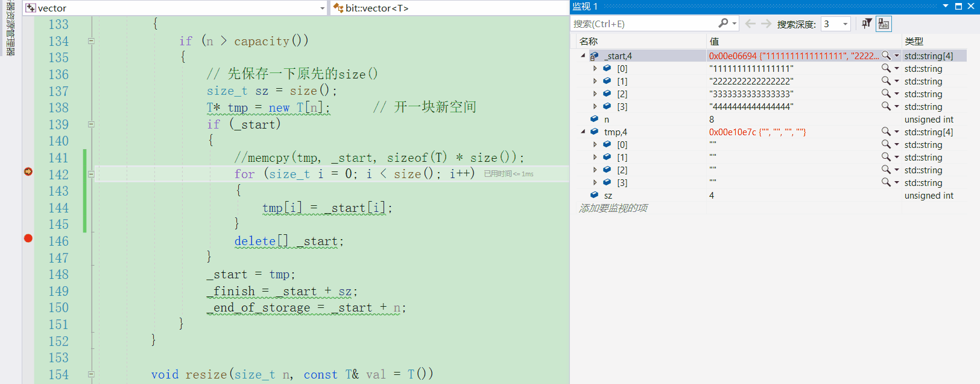Expand tmp element [0] node
This screenshot has height=384, width=980.
595,144
